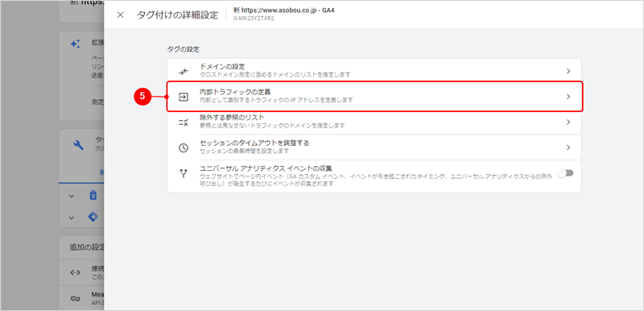Select ユニバーサル アナリティクス イベントの収集 title
Image resolution: width=644 pixels, height=311 pixels.
point(266,169)
